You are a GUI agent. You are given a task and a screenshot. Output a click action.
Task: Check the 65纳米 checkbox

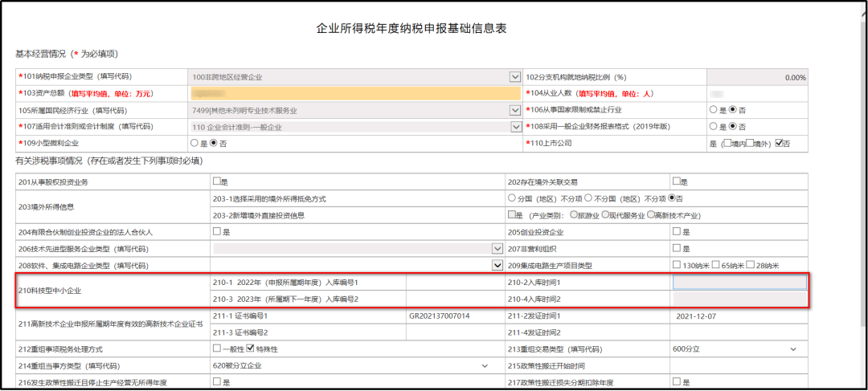pyautogui.click(x=716, y=265)
